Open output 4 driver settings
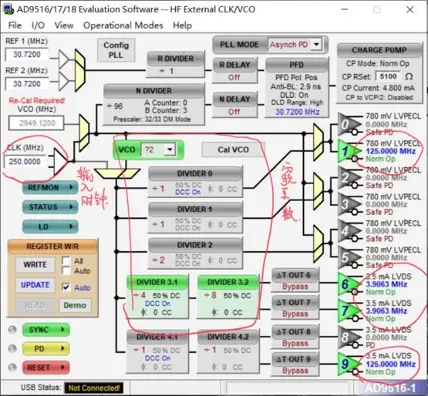Screen dimensions: 428x396 (x=348, y=231)
